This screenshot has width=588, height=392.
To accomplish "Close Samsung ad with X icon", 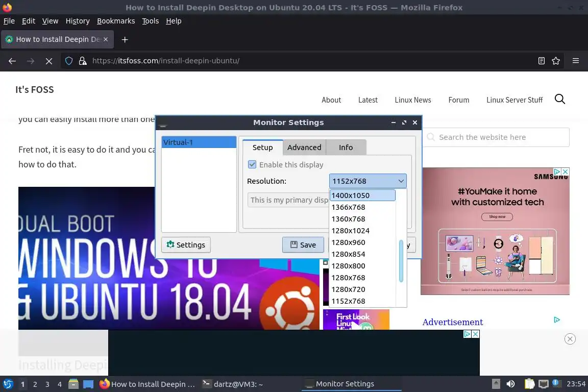I will (x=566, y=171).
